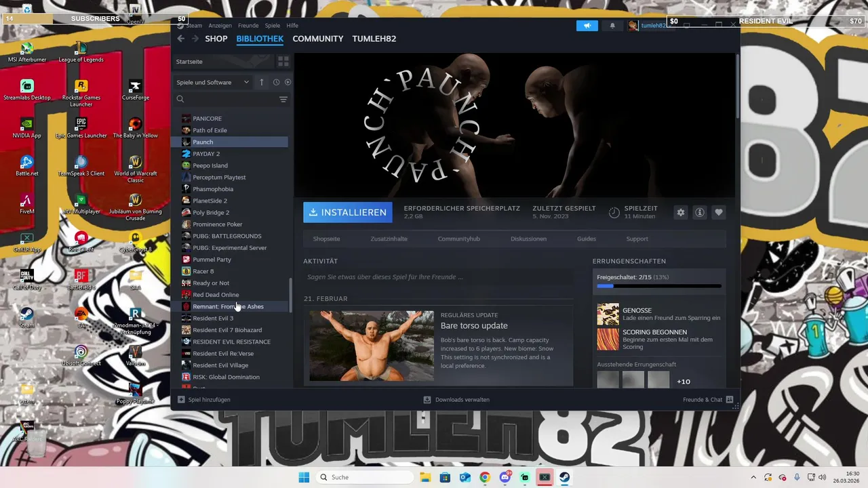
Task: Open the Spiele menu
Action: tap(272, 26)
